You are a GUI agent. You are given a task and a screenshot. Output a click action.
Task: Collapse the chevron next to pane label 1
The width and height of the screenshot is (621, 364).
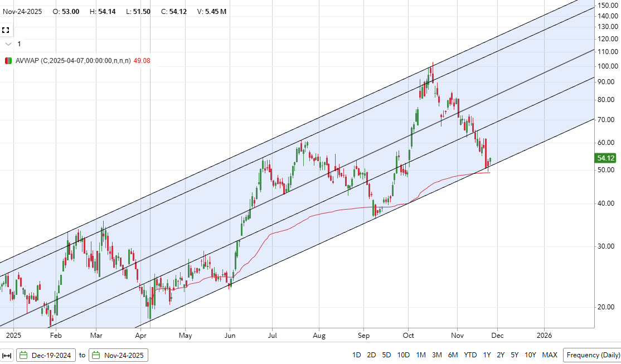(7, 43)
